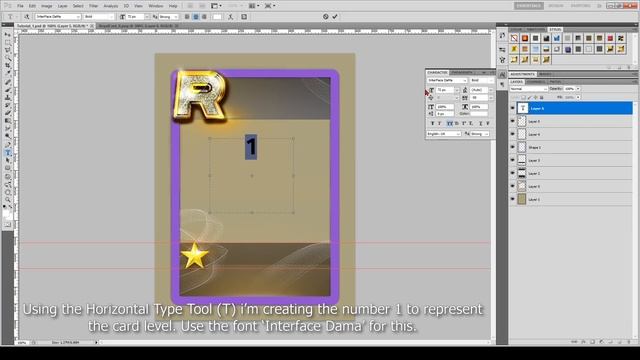Toggle Faux Italic in Character panel
The image size is (640, 360).
tap(440, 123)
